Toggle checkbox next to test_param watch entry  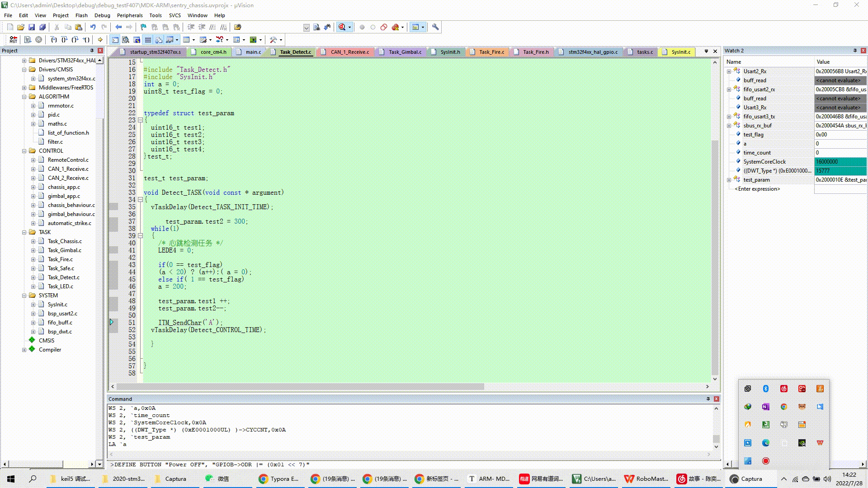[x=729, y=180]
